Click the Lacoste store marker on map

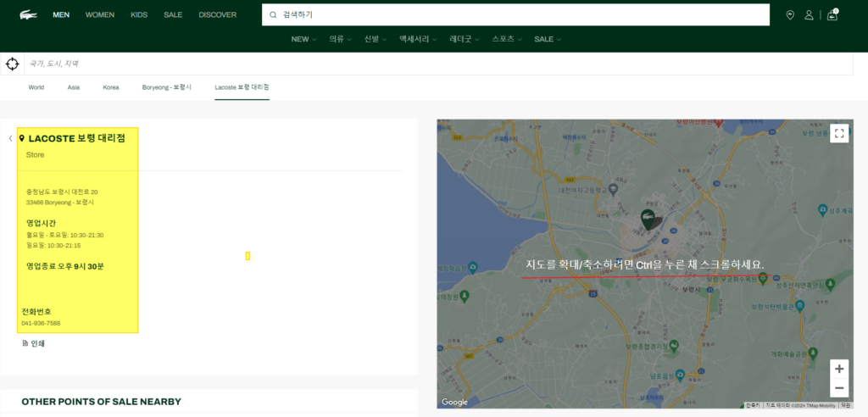coord(647,220)
